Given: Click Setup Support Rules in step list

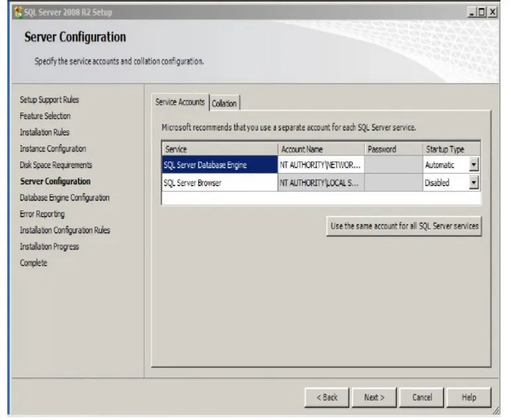Looking at the screenshot, I should click(x=49, y=99).
